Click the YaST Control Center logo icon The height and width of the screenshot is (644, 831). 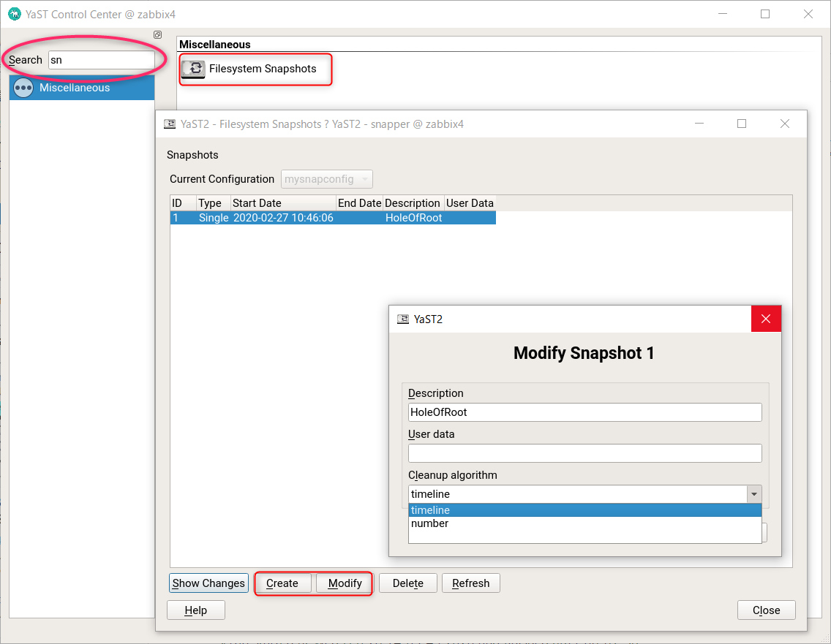[x=15, y=15]
